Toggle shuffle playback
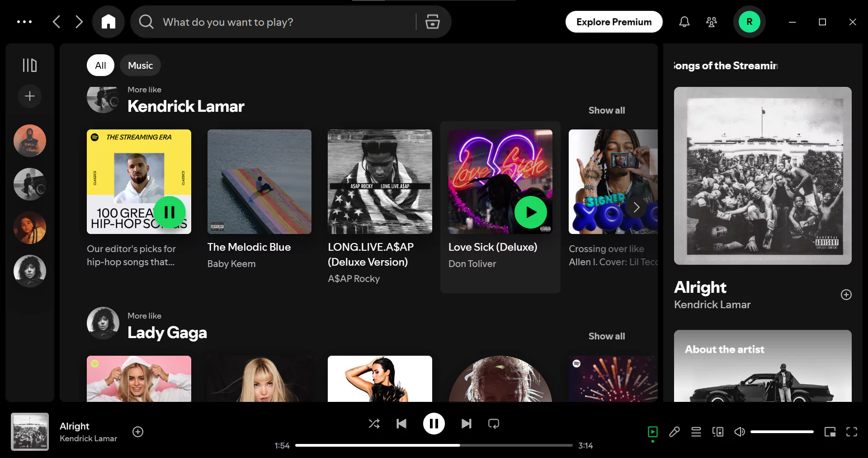The width and height of the screenshot is (868, 458). 374,424
